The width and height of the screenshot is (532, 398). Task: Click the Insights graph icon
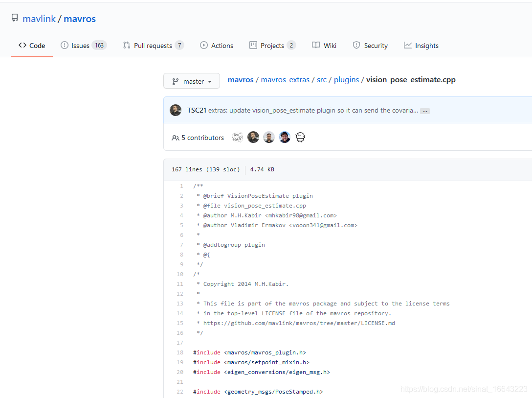coord(407,45)
